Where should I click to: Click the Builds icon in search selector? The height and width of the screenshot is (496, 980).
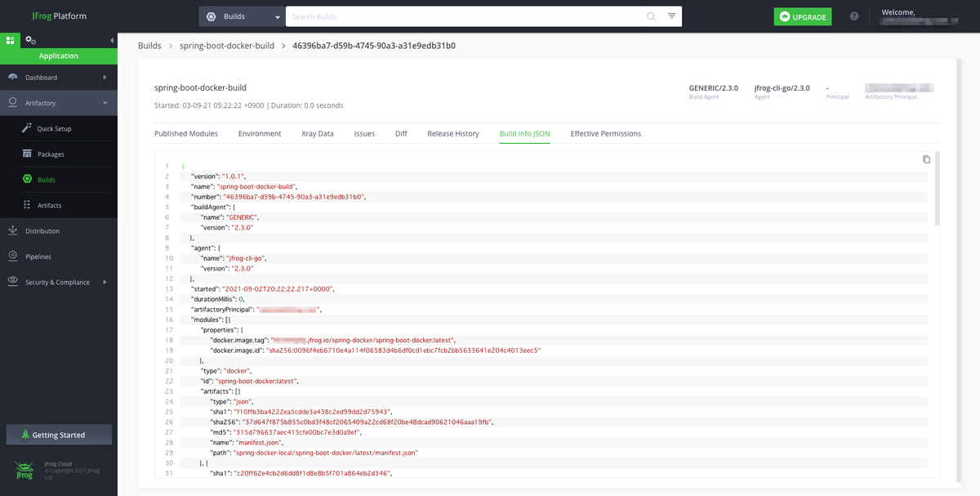tap(212, 16)
